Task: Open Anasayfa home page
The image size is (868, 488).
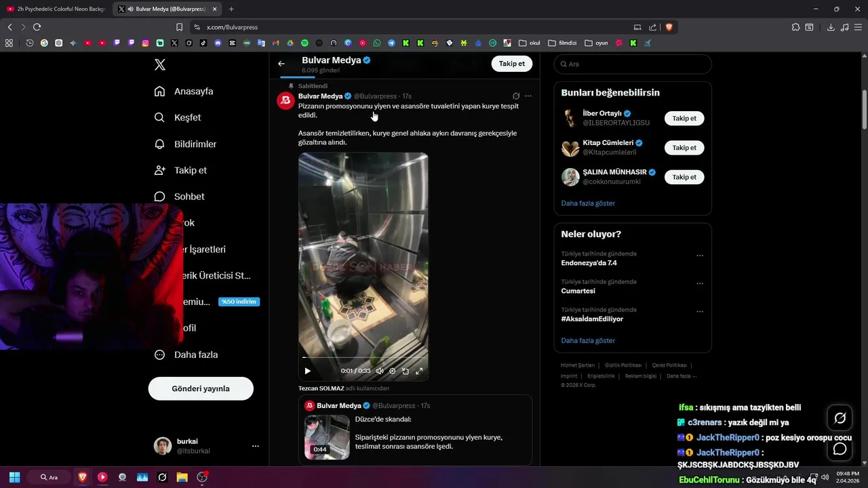Action: pos(184,91)
